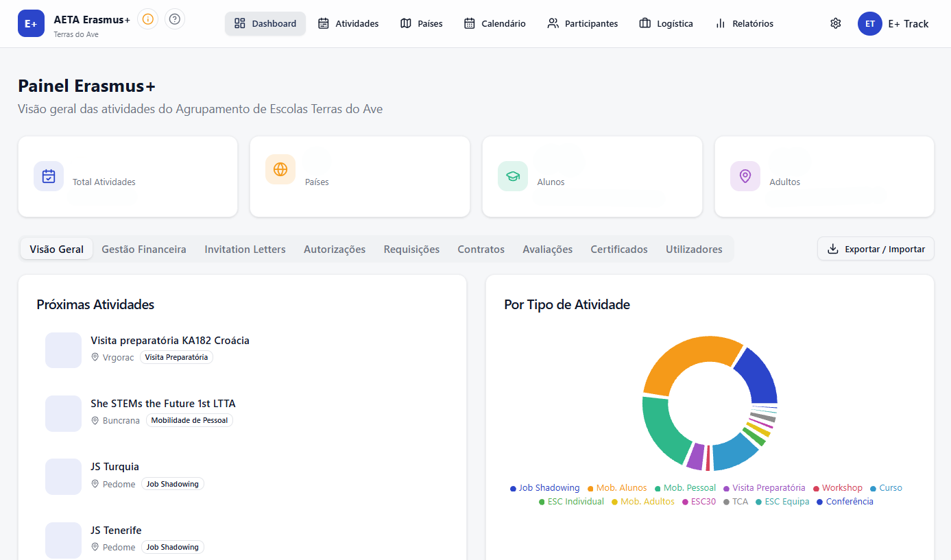Click the orange info icon beside AETA Erasmus+
The image size is (951, 560).
pos(147,19)
